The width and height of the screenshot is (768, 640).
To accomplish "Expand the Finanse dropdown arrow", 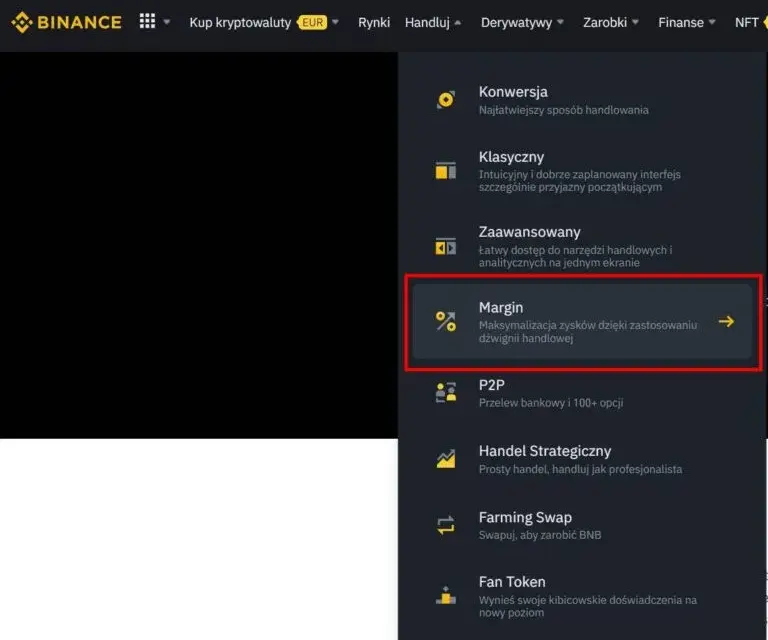I will coord(712,22).
